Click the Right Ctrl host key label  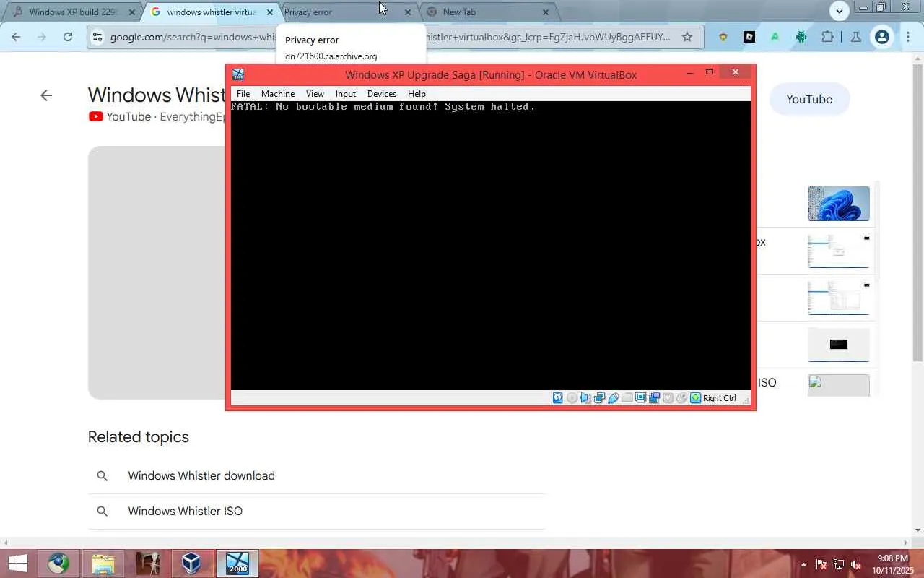pos(720,398)
